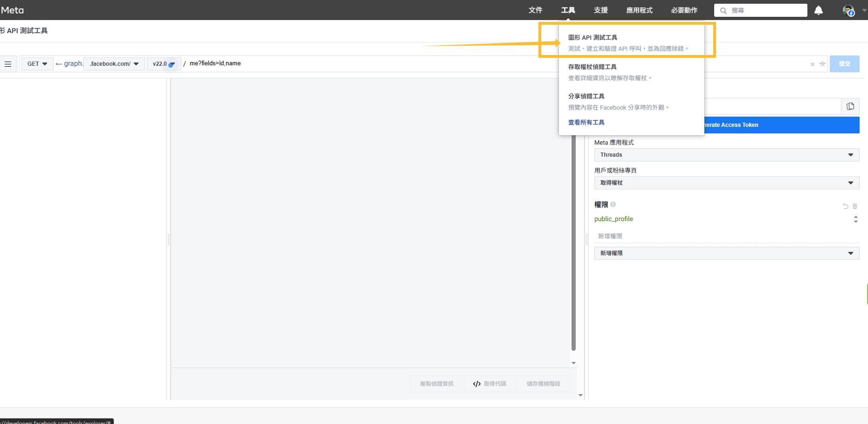The height and width of the screenshot is (424, 868).
Task: Expand the .facebook.com/ domain dropdown
Action: 114,64
